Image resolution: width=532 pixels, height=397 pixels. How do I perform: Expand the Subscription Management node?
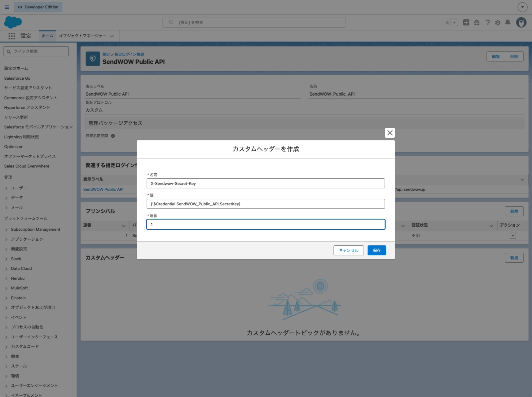click(6, 230)
